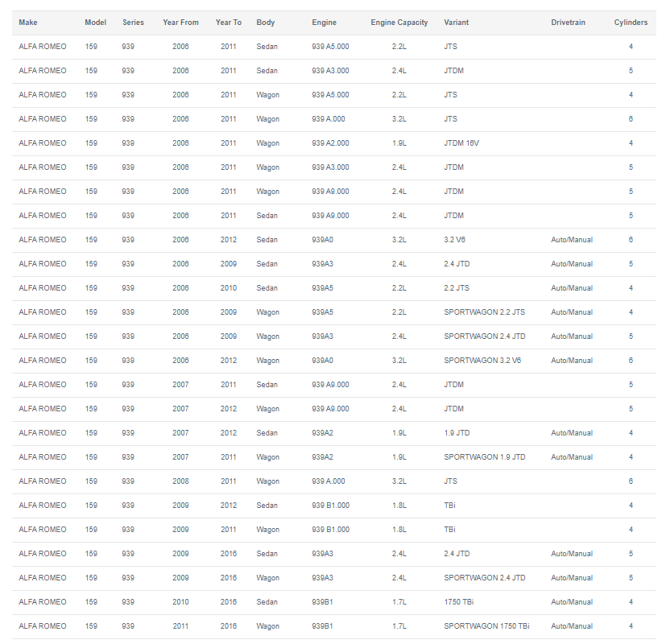Select SPORTWAGON 1.9 JTD variant

(485, 457)
